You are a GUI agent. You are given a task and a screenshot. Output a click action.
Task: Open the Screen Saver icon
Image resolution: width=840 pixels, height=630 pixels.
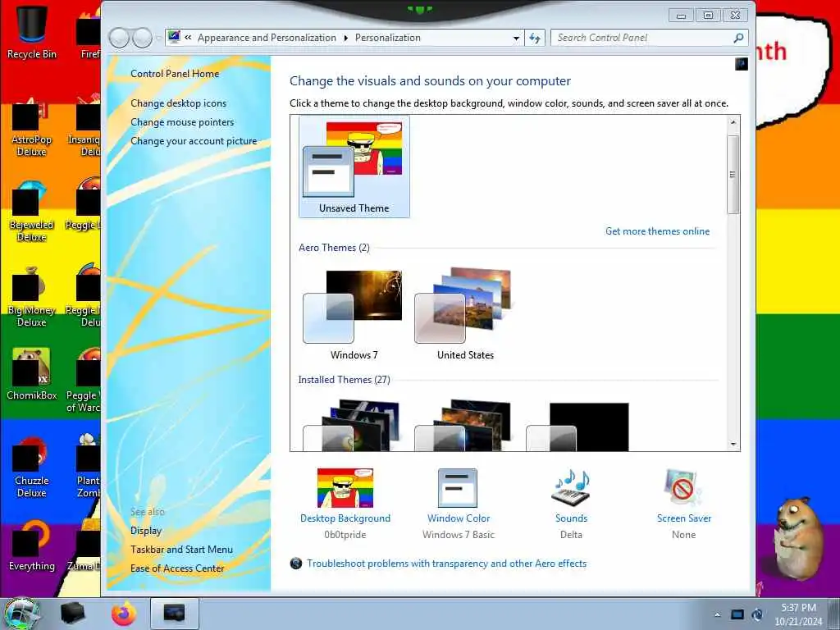[683, 488]
